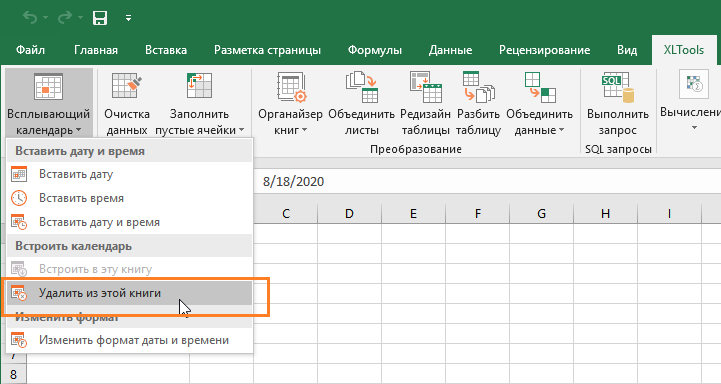Viewport: 721px width, 384px height.
Task: Click the Выполнить запрос label text
Action: (x=618, y=122)
